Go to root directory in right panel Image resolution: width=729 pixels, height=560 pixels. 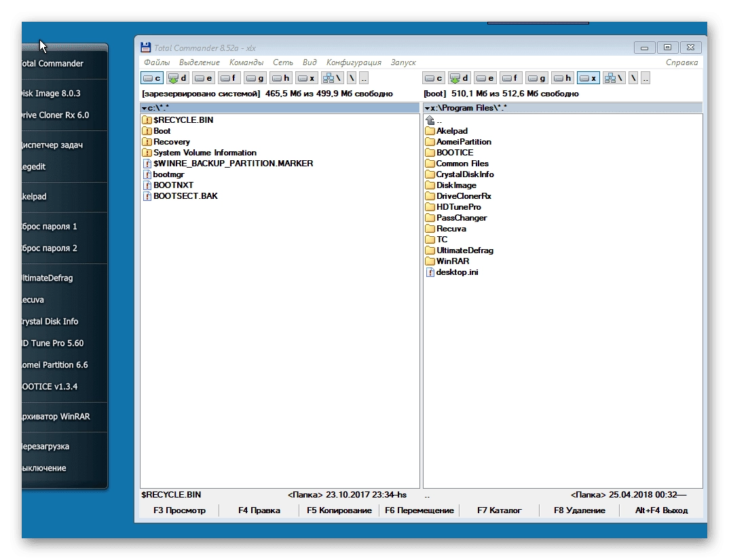click(634, 78)
